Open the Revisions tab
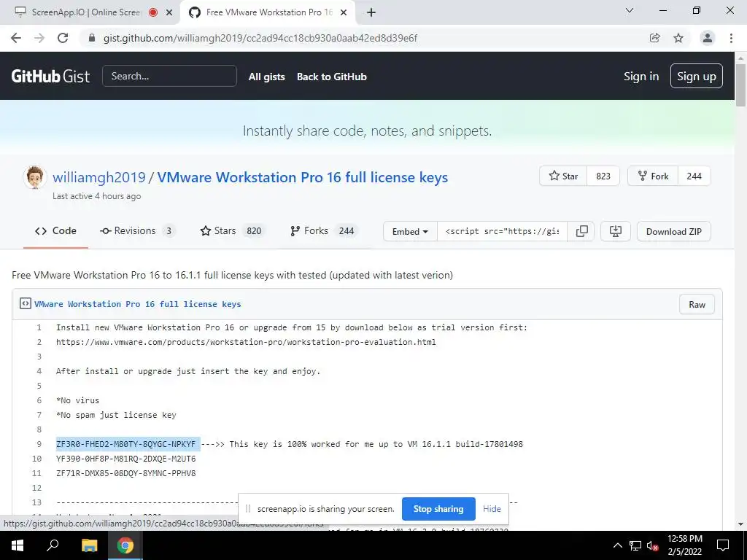The width and height of the screenshot is (747, 560). coord(137,231)
